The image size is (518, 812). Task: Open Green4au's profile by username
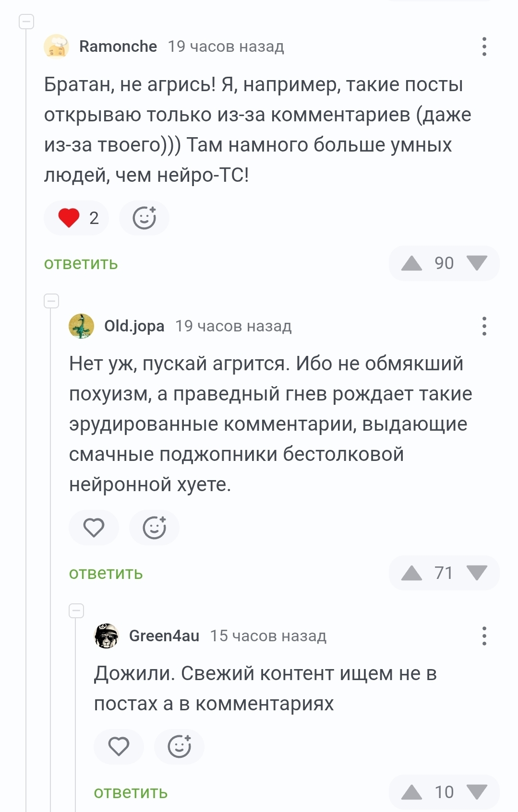point(164,636)
